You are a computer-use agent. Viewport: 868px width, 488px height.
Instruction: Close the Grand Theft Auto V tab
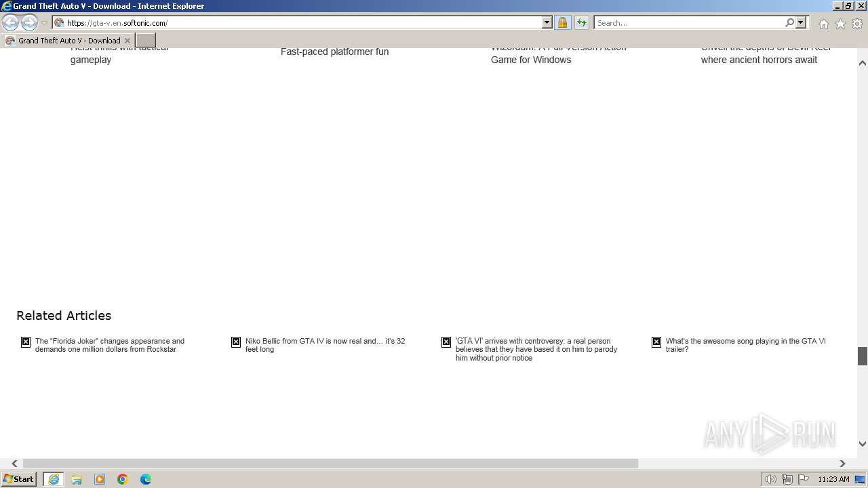click(x=127, y=41)
